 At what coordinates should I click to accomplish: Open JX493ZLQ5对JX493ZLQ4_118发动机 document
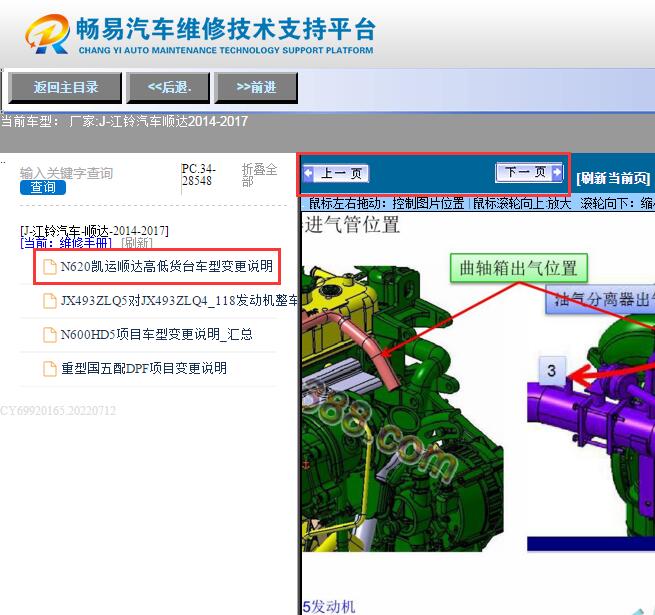click(179, 300)
